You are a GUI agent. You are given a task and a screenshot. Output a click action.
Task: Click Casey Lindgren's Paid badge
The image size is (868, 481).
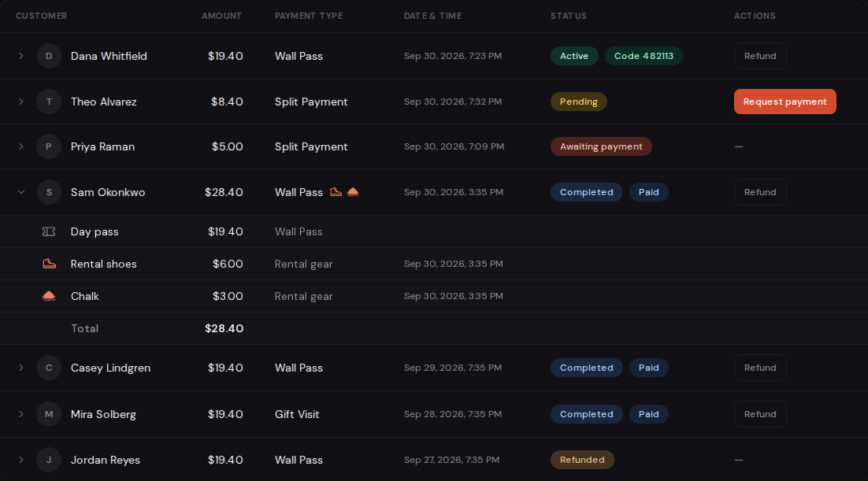click(x=649, y=368)
